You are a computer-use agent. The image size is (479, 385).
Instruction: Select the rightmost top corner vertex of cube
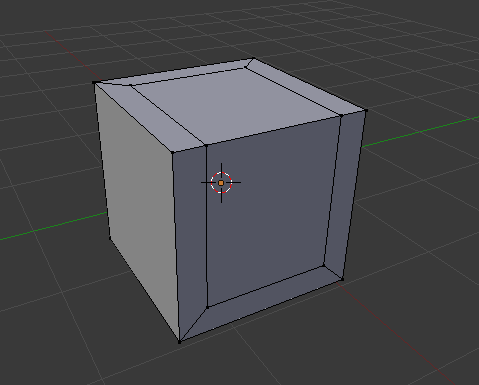(366, 110)
